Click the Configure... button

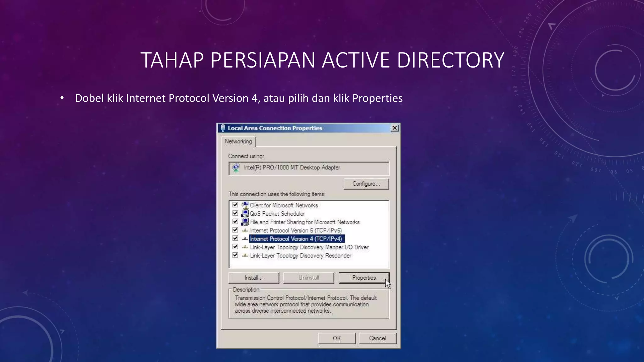[366, 184]
